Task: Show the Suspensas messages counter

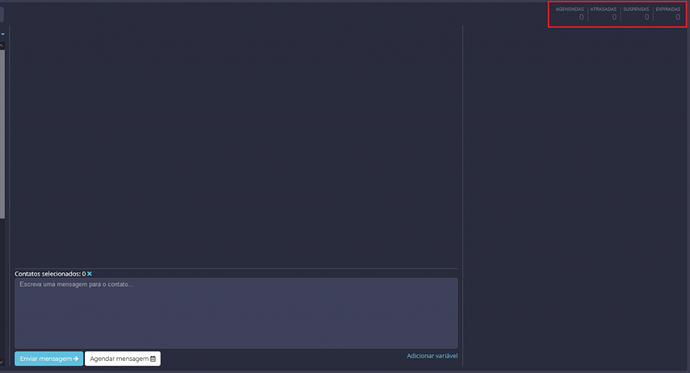Action: click(636, 13)
